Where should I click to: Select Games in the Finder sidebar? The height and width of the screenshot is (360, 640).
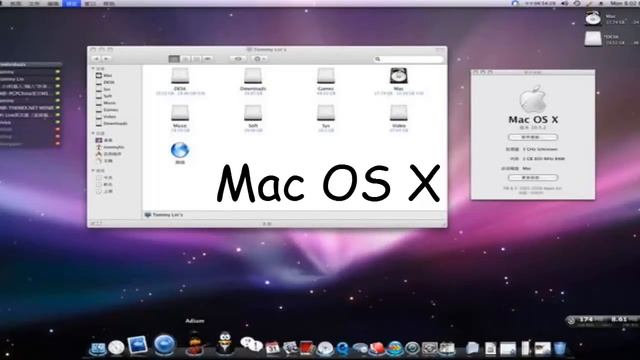(x=111, y=110)
